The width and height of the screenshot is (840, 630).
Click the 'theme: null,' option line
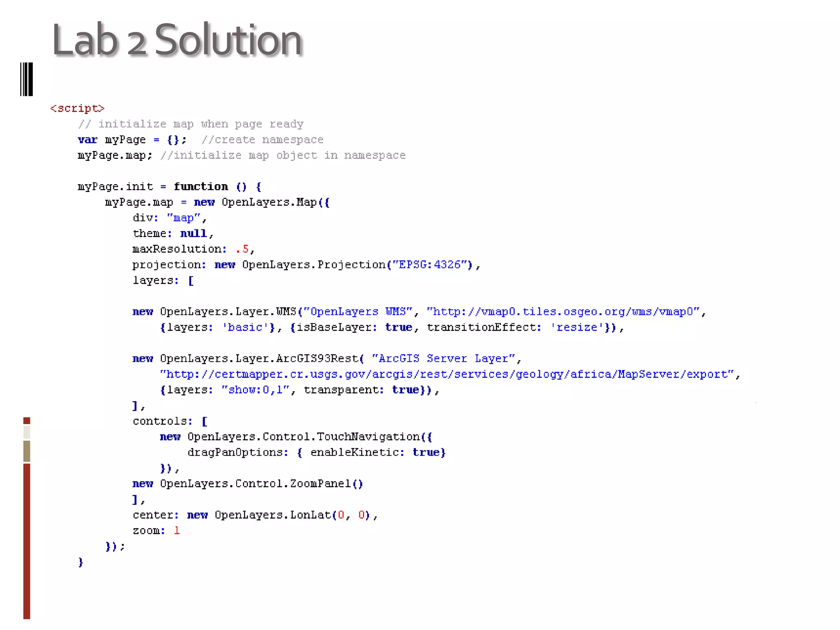point(173,233)
